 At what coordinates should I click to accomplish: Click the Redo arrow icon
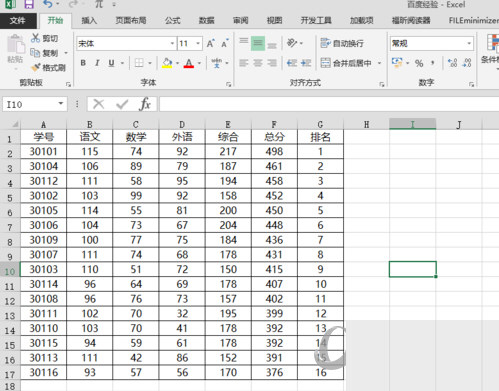click(x=73, y=4)
